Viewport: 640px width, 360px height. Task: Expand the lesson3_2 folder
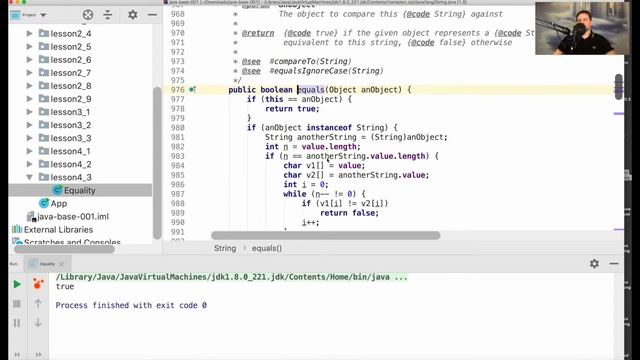(29, 125)
